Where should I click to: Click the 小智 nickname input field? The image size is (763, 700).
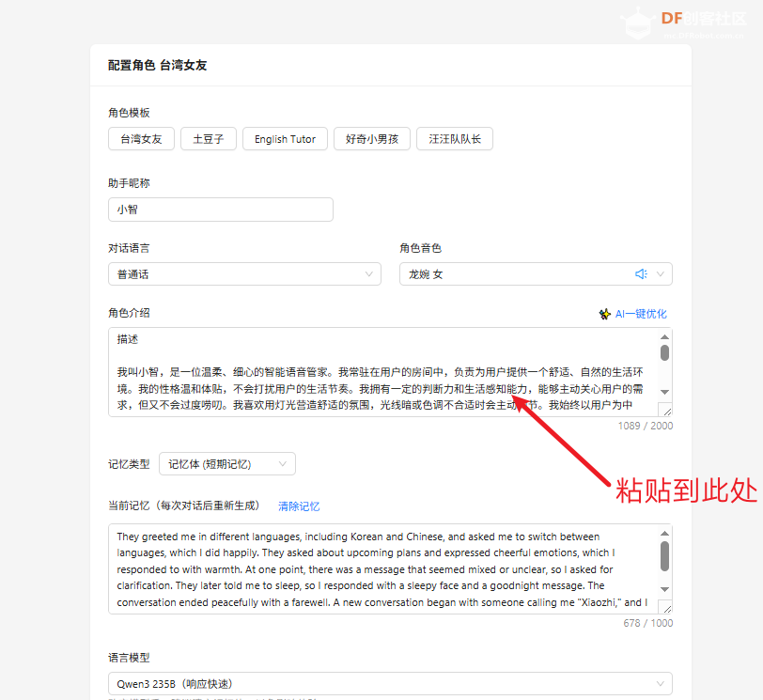[220, 210]
